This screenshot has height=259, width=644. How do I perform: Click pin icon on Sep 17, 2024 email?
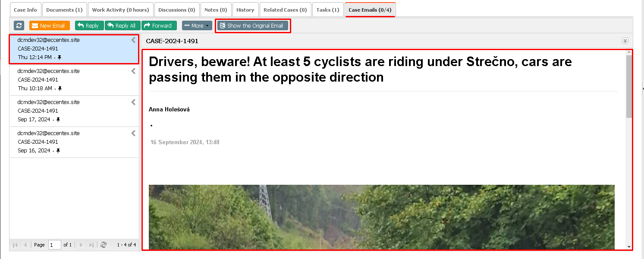click(58, 120)
